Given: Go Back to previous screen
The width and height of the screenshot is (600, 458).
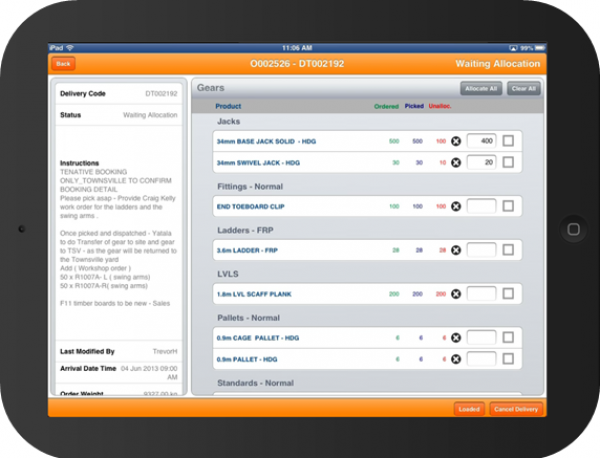Looking at the screenshot, I should 64,64.
